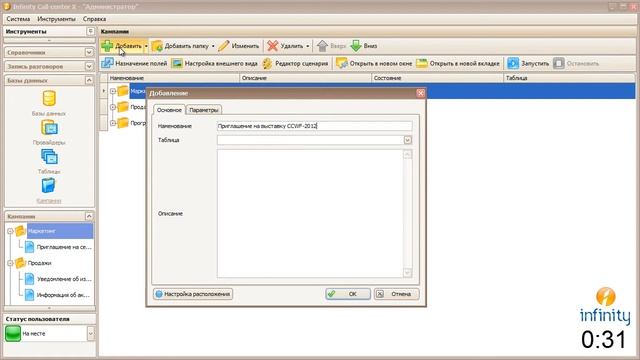Image resolution: width=640 pixels, height=360 pixels.
Task: Open the Базы данных sidebar icon
Action: (x=49, y=99)
